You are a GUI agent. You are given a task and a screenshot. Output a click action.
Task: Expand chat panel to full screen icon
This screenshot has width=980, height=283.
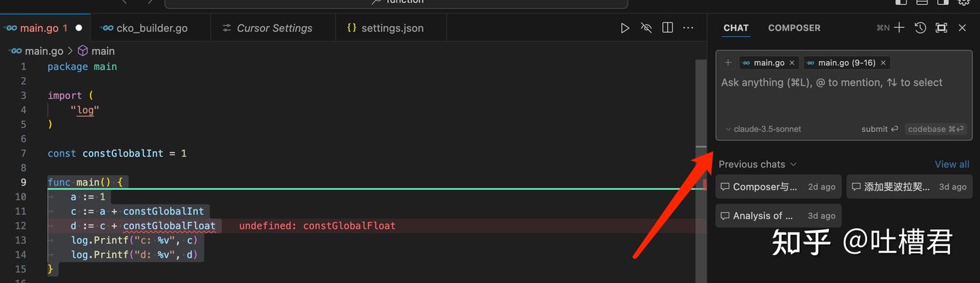[941, 28]
